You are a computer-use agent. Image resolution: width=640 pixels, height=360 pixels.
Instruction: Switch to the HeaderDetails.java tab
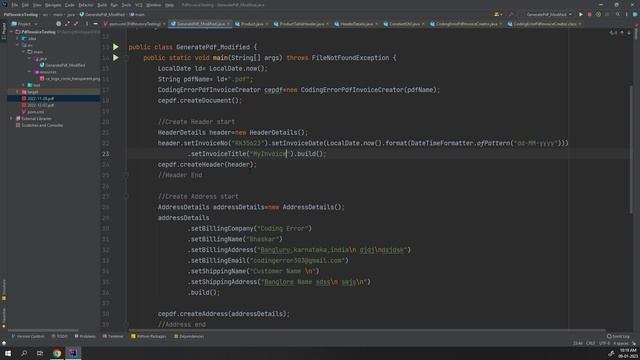pos(356,24)
